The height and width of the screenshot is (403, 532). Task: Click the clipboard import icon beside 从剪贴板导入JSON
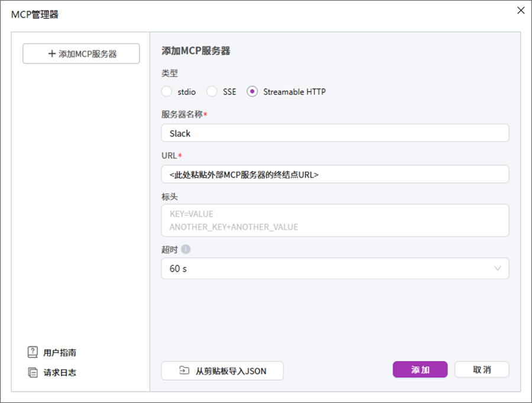(x=184, y=370)
